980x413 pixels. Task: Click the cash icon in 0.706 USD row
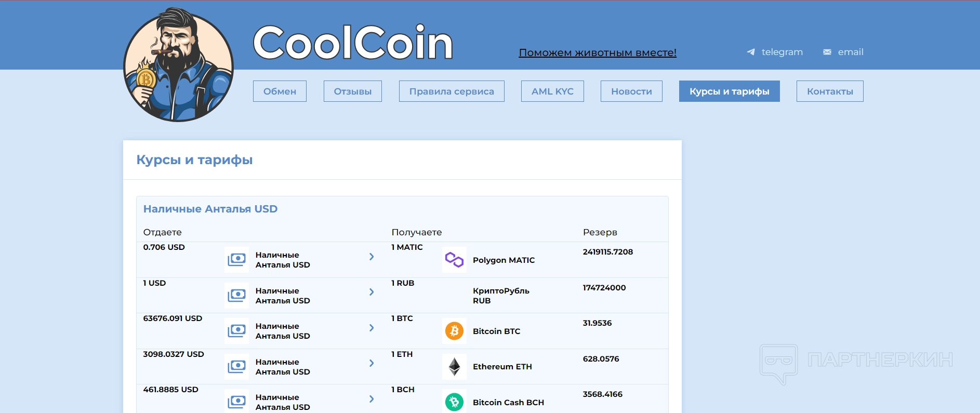(237, 260)
